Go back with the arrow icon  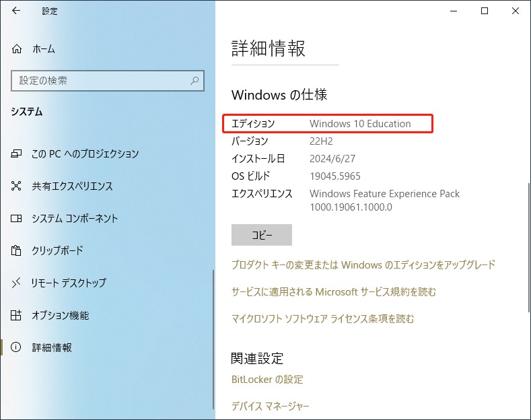tap(16, 11)
